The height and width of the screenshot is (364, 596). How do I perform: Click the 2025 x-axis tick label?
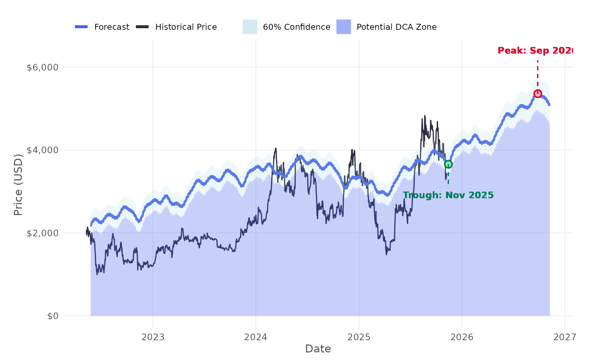359,337
